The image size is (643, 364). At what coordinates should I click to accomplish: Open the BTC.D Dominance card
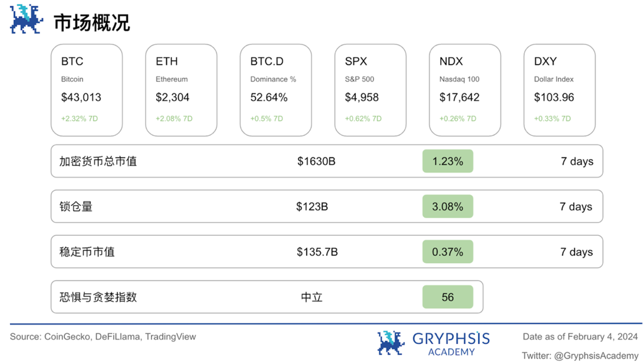click(276, 90)
